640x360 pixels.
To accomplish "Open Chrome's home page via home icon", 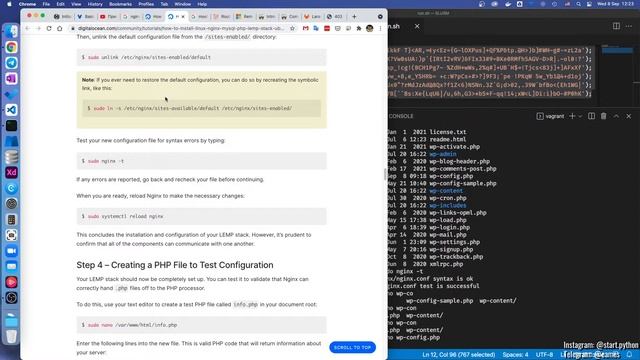I will [60, 28].
